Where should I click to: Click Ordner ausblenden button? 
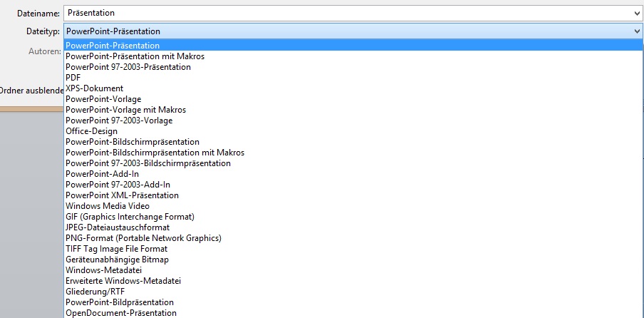pos(31,91)
